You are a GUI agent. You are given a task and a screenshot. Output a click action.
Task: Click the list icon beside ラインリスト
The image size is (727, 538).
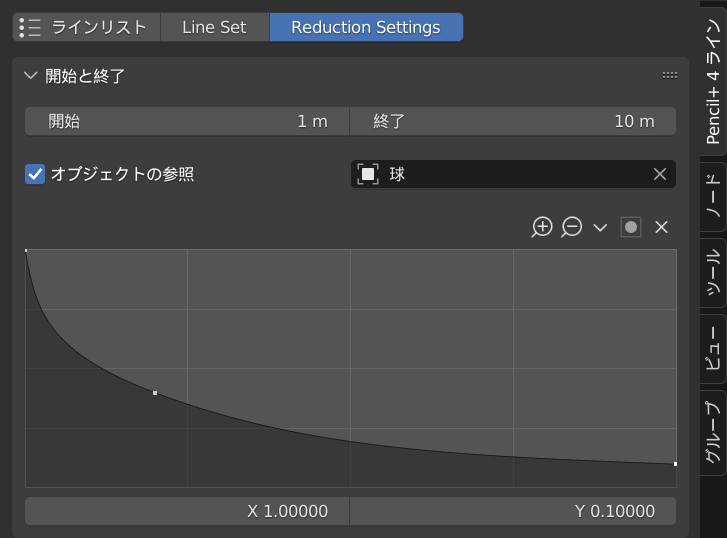[x=30, y=27]
